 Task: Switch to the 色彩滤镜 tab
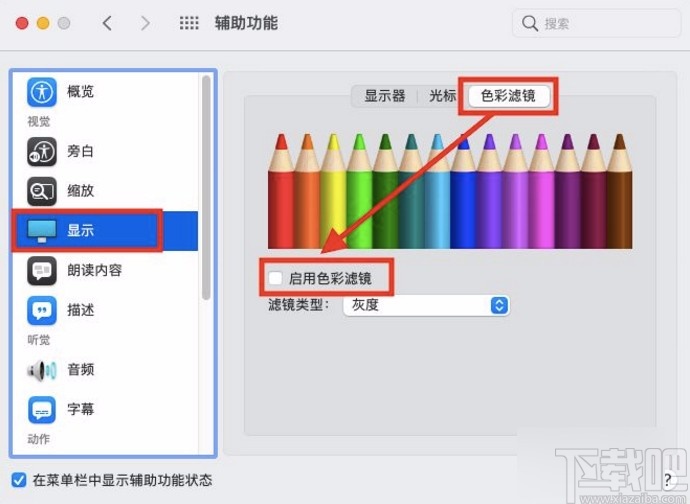508,96
